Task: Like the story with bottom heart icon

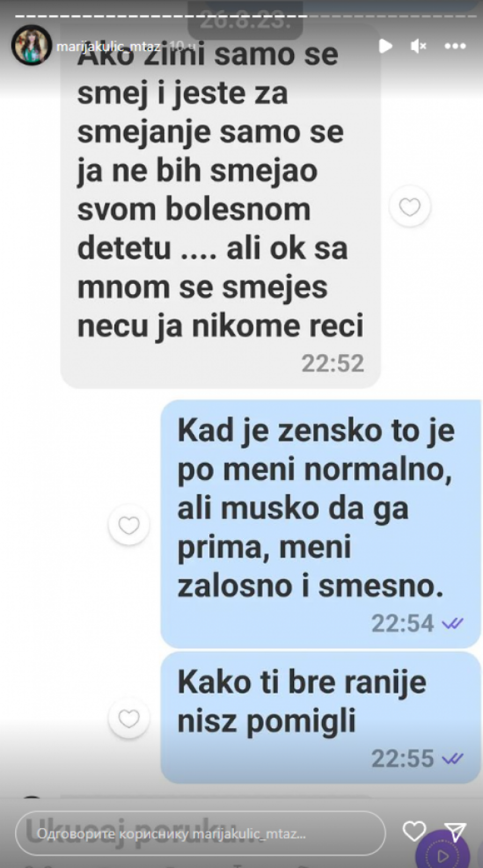Action: 414,831
